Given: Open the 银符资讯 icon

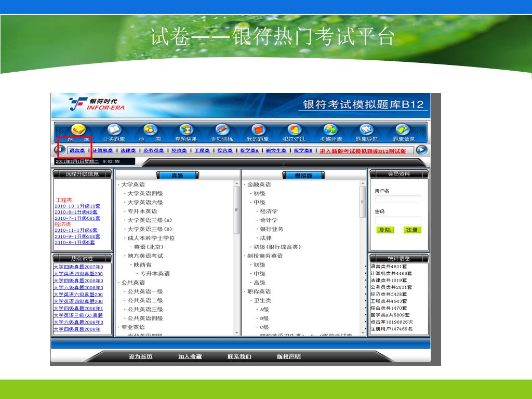Looking at the screenshot, I should pos(294,129).
